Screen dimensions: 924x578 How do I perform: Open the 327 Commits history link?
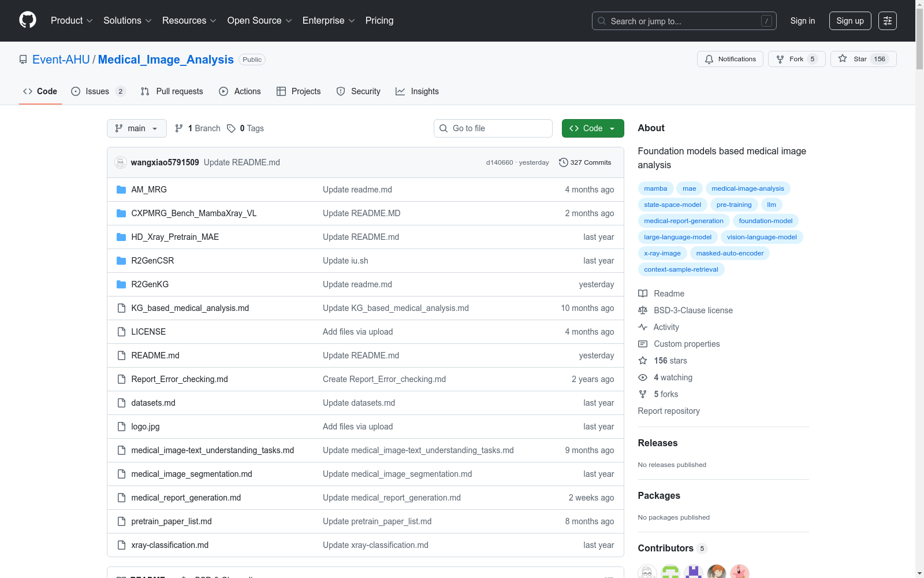click(586, 162)
